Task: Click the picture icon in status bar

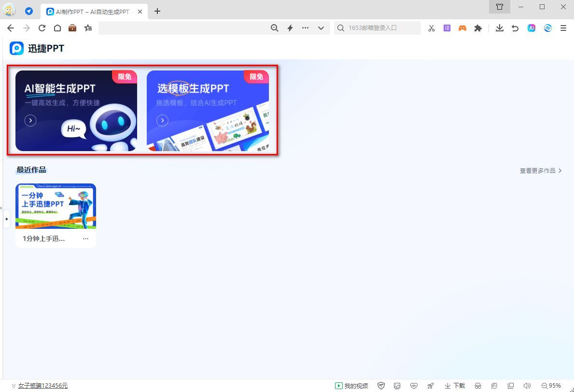Action: click(397, 386)
